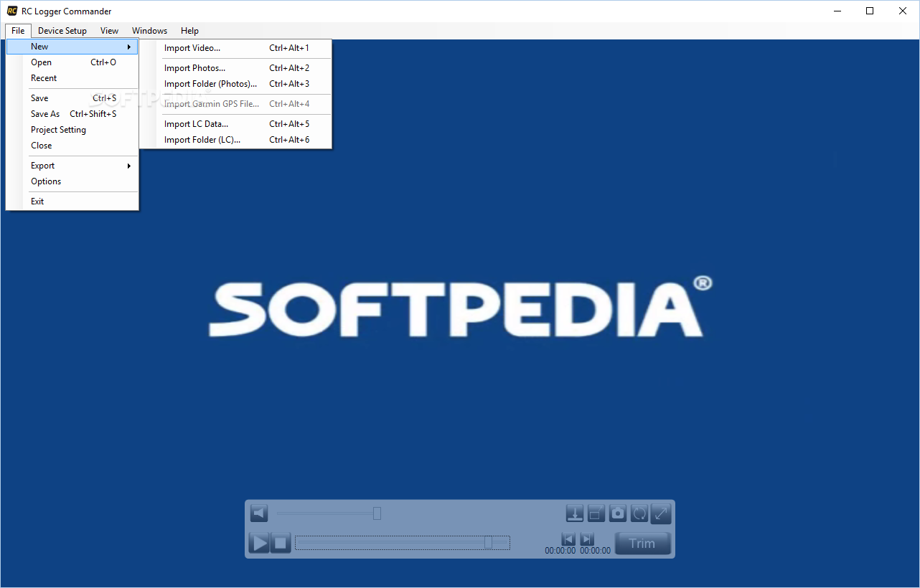Viewport: 920px width, 588px height.
Task: Click the trim end time 00:00:00 under right marker
Action: coord(596,551)
